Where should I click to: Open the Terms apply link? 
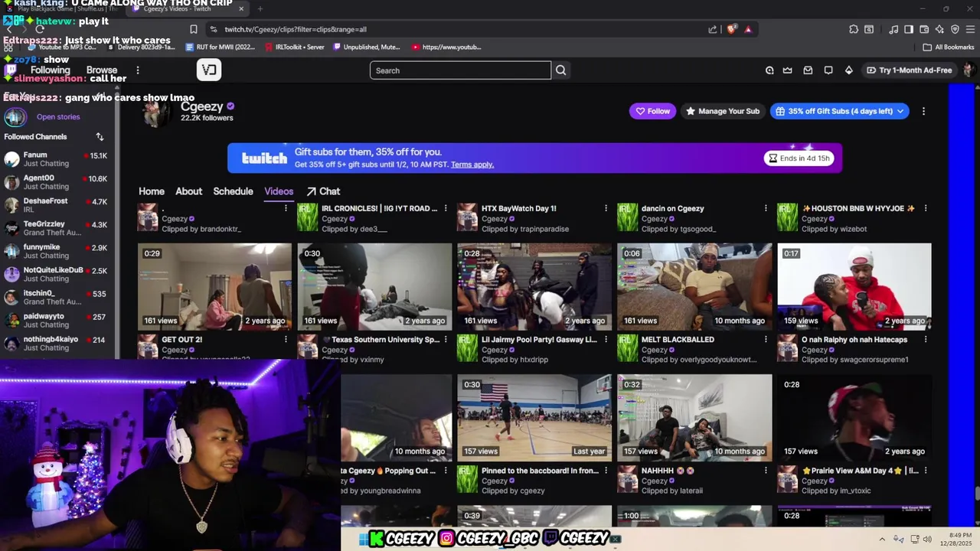point(472,165)
